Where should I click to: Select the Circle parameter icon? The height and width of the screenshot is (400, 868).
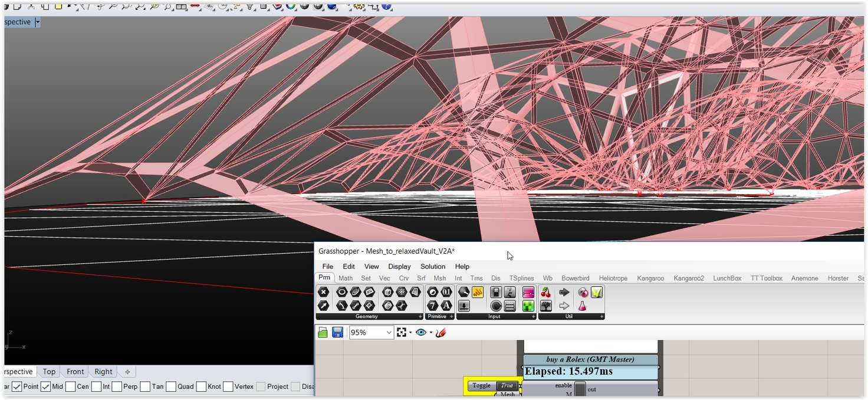[x=341, y=292]
